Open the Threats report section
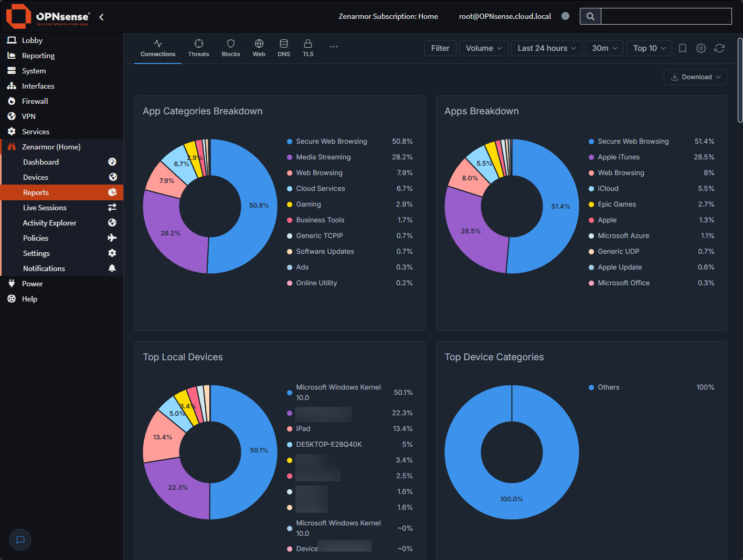 [198, 48]
